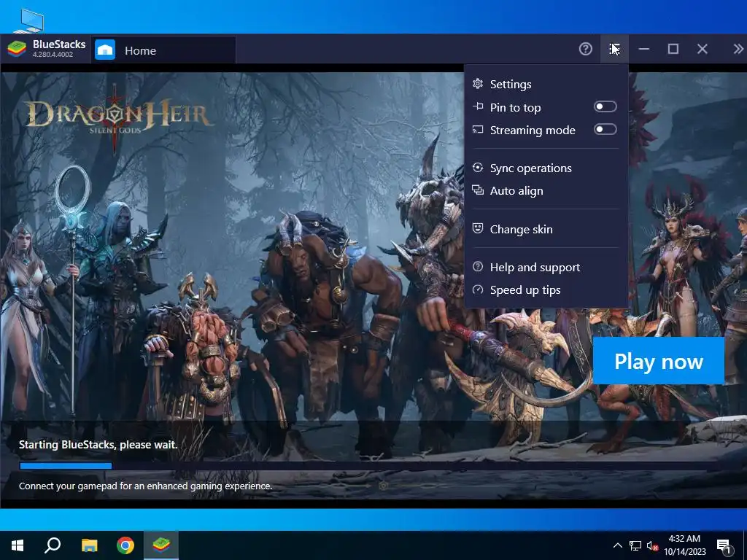Click the Speed up tips gauge icon
The image size is (747, 560).
click(477, 289)
